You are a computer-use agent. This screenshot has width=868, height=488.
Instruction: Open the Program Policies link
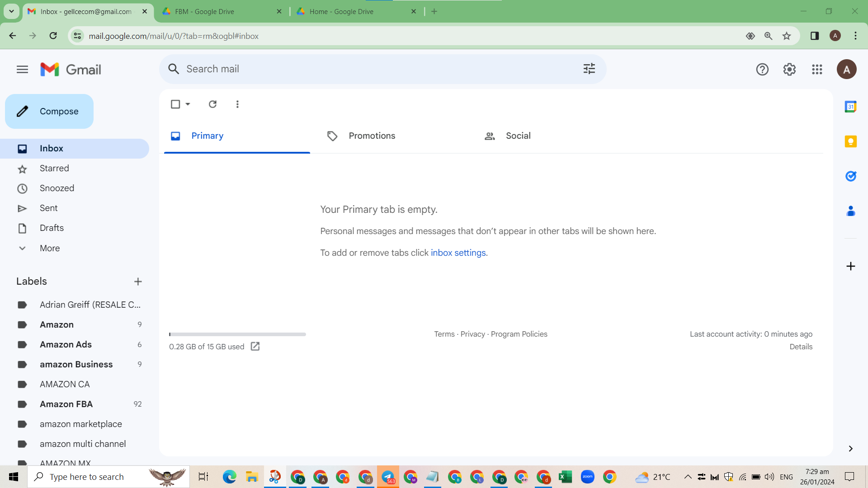[519, 334]
